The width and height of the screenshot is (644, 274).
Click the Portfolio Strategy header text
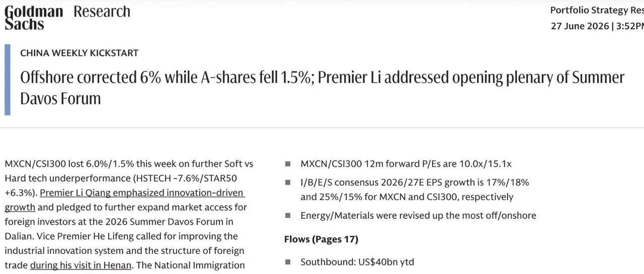(x=597, y=10)
